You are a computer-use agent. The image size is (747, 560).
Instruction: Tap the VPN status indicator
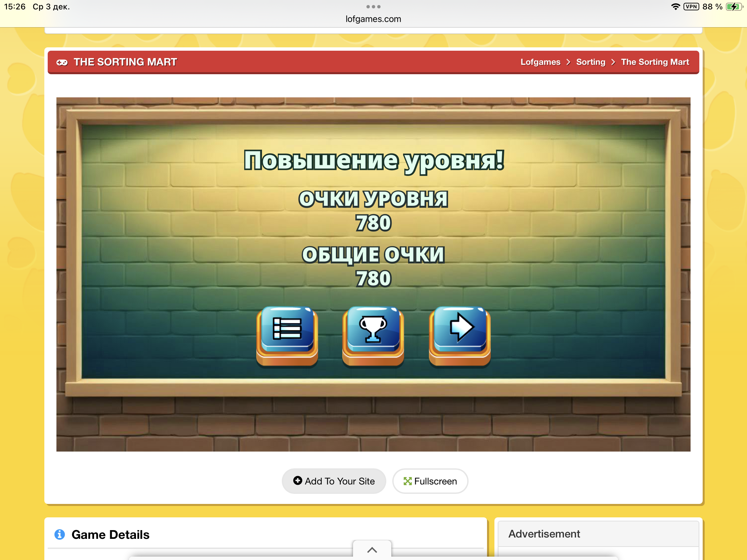[x=691, y=7]
